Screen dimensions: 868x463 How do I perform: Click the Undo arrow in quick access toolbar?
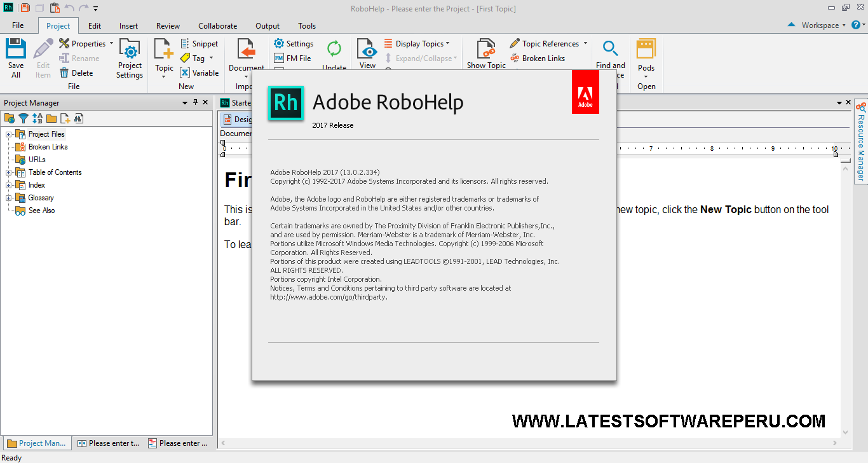[69, 8]
